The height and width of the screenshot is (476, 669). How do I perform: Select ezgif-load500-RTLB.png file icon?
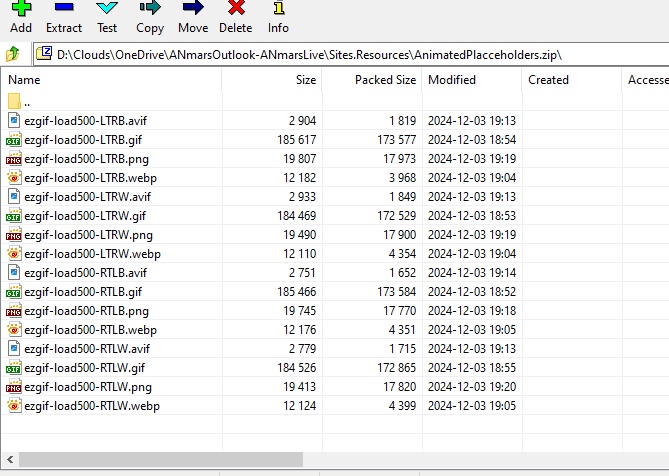click(x=13, y=310)
